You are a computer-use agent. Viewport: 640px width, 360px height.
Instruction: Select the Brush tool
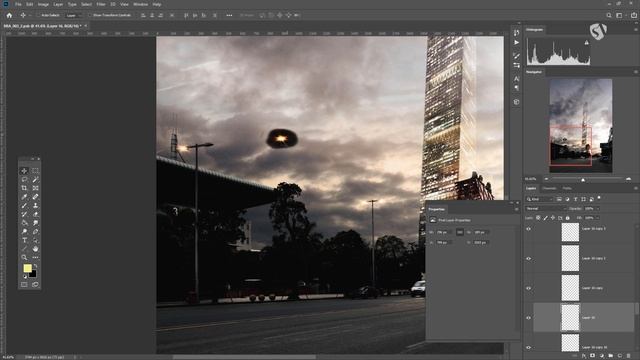24,206
